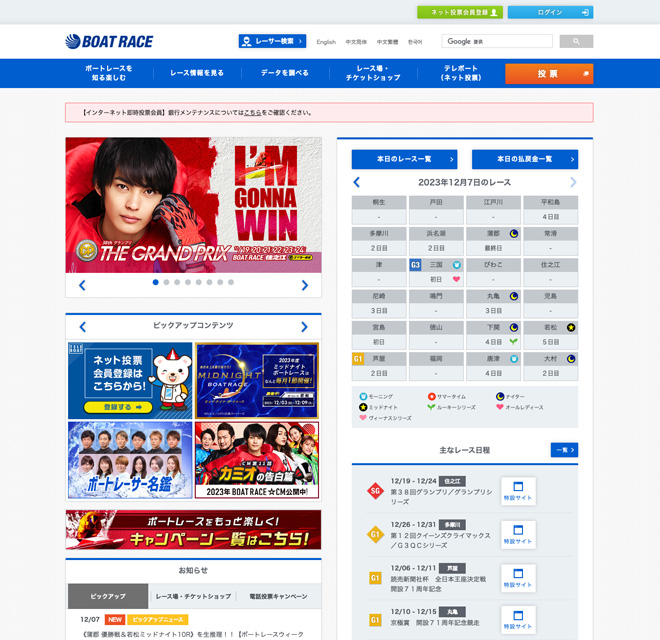Open the テレボート (ネット投票) menu
The width and height of the screenshot is (660, 640).
pos(461,73)
